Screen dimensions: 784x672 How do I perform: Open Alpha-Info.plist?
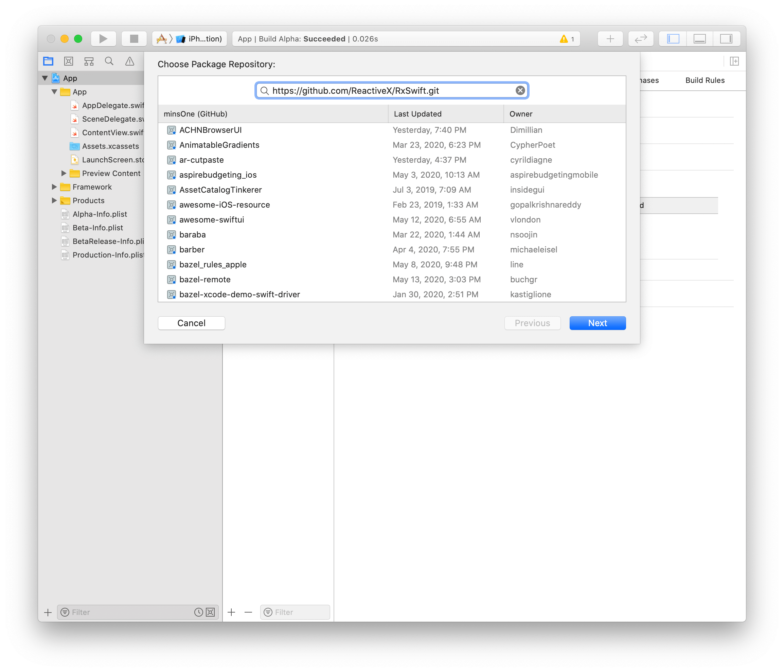click(94, 214)
